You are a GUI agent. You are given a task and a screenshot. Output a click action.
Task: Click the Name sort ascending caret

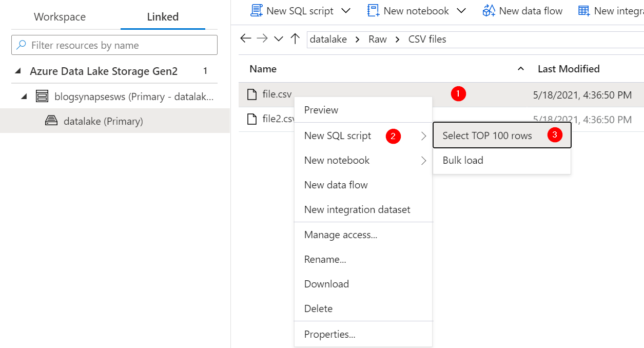[521, 69]
